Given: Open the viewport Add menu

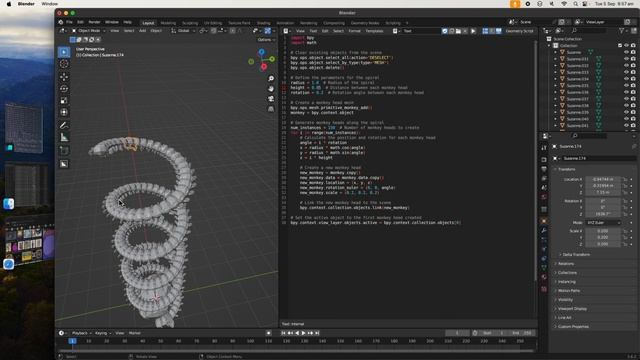Looking at the screenshot, I should (142, 31).
